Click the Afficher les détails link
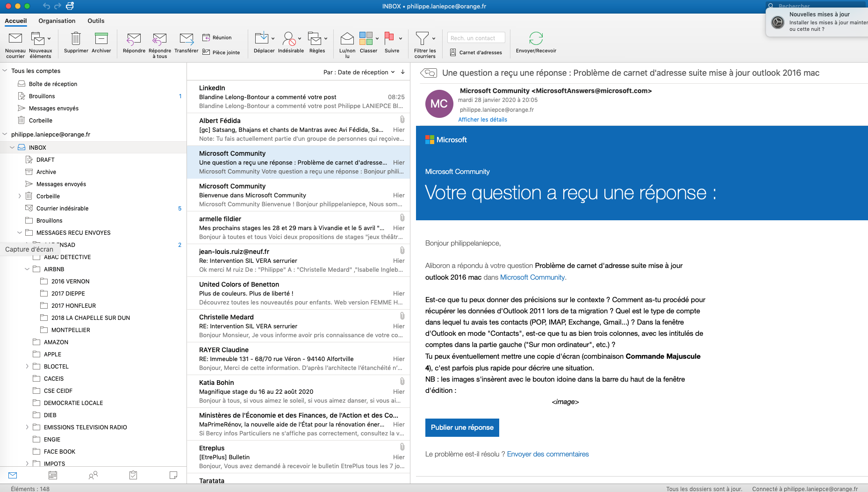868x492 pixels. pyautogui.click(x=482, y=119)
